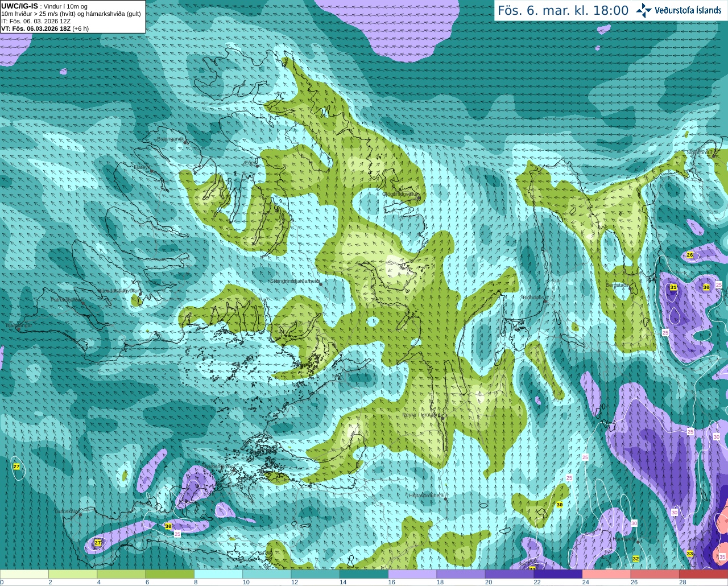Click the Veðurstofa Íslands logo icon
This screenshot has width=728, height=586.
click(644, 10)
